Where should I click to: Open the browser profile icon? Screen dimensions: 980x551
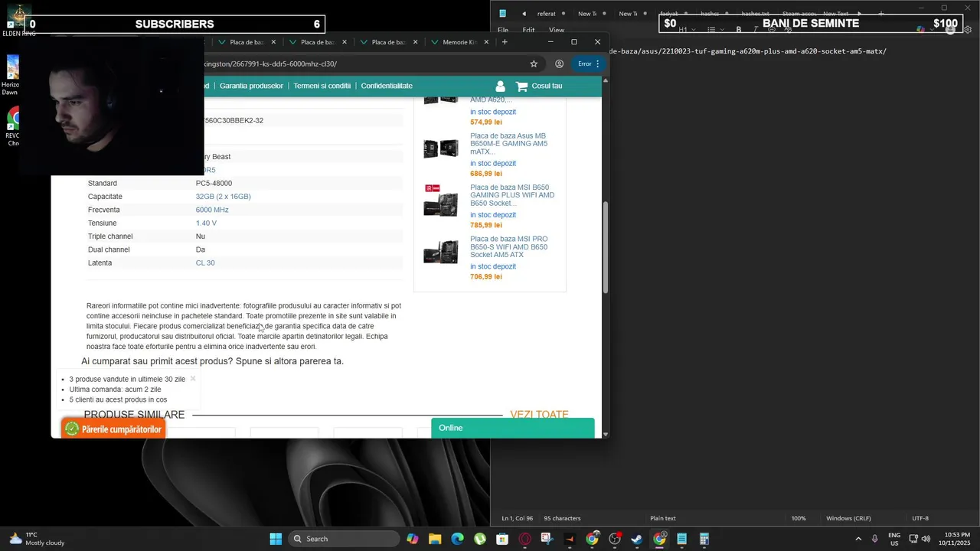(560, 64)
